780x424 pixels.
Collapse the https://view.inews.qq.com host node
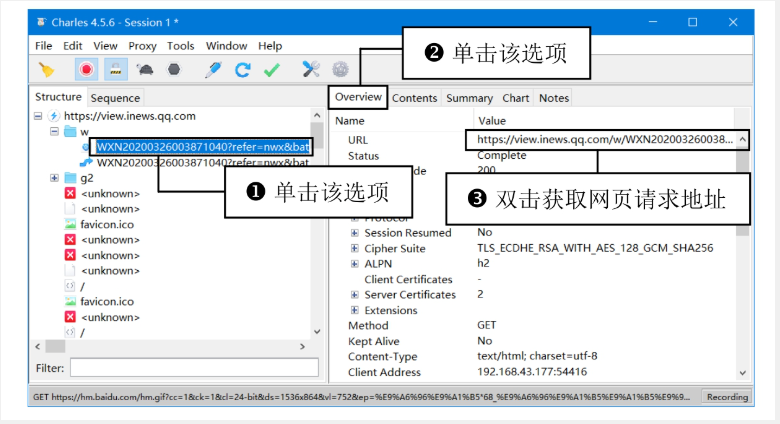click(38, 116)
